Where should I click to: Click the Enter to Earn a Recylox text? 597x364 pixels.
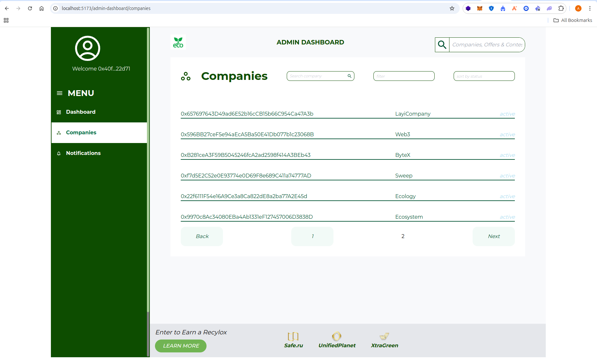tap(191, 332)
